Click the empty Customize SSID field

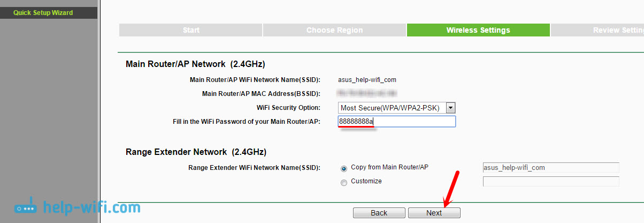550,181
